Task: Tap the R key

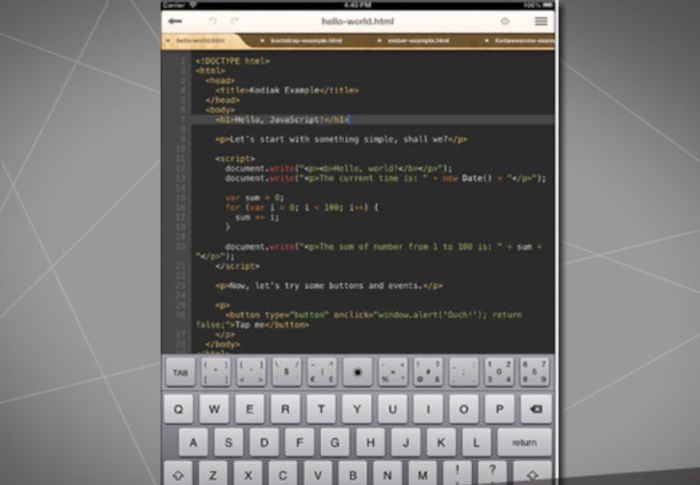Action: click(285, 409)
